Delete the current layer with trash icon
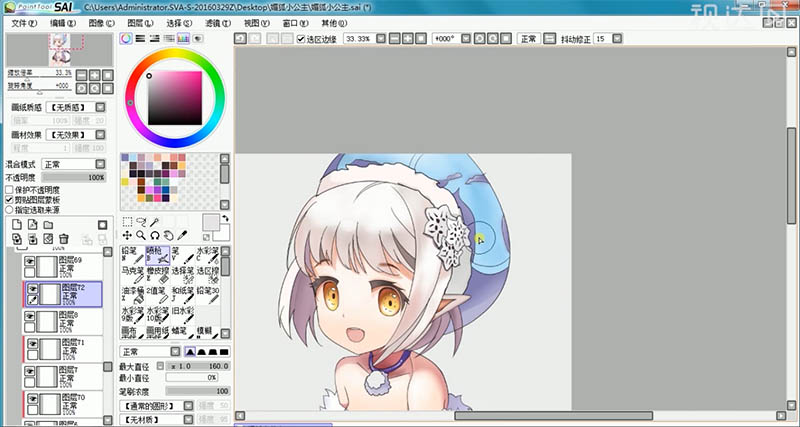This screenshot has height=427, width=800. point(63,239)
